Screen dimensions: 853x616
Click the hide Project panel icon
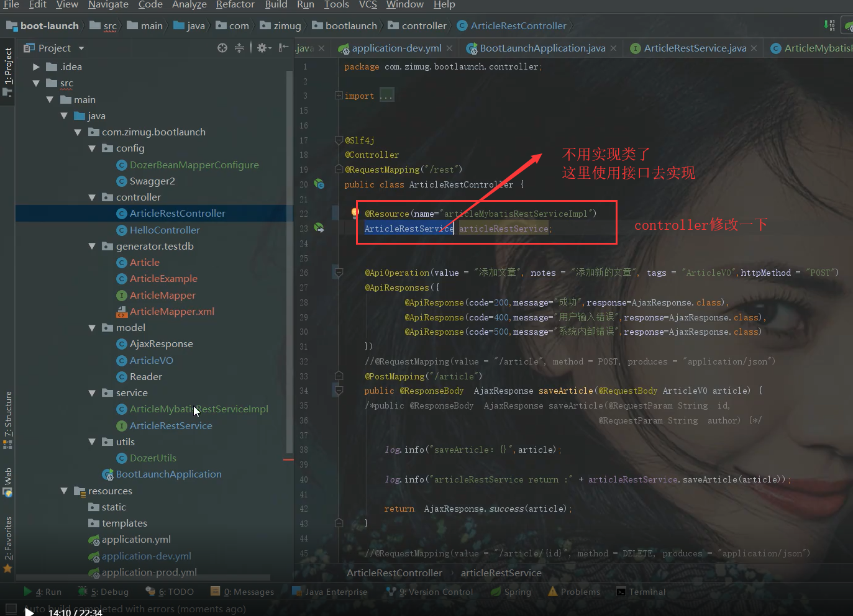283,48
